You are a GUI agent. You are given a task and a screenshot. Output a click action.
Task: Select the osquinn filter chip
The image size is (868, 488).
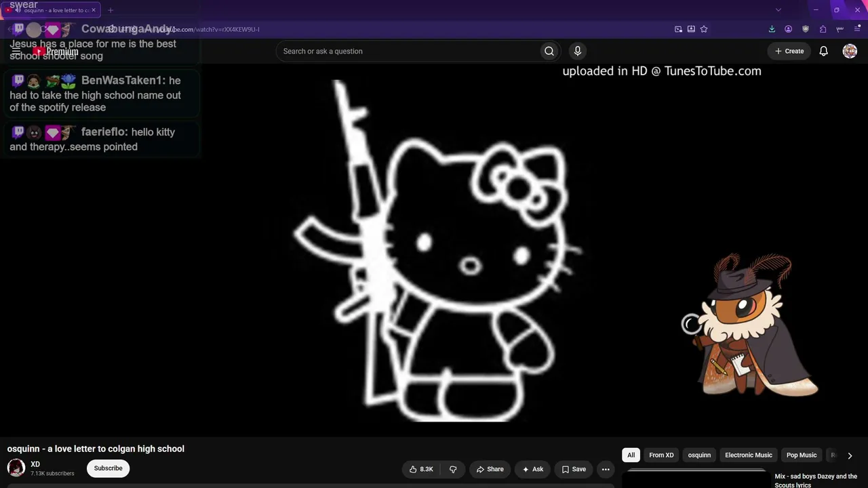(x=699, y=455)
